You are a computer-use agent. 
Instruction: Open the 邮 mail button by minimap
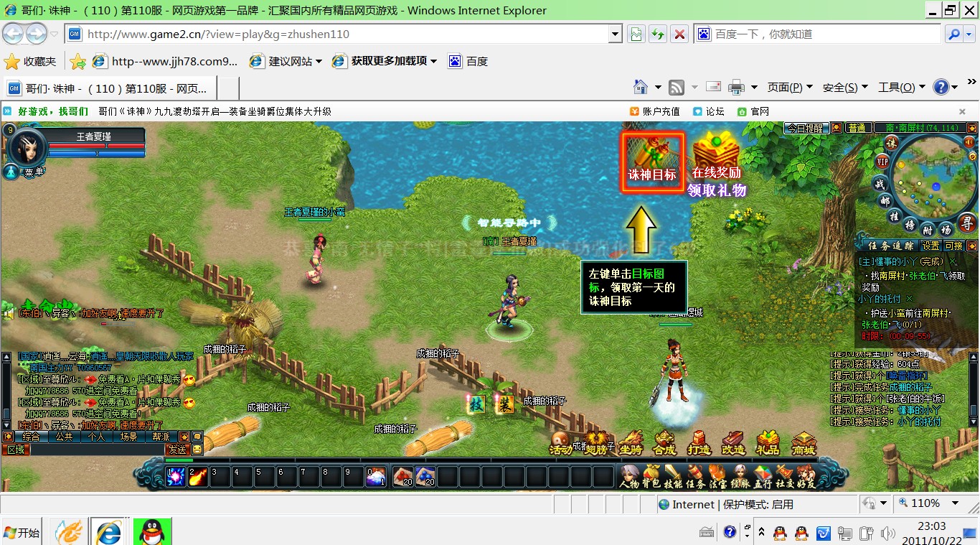point(885,201)
